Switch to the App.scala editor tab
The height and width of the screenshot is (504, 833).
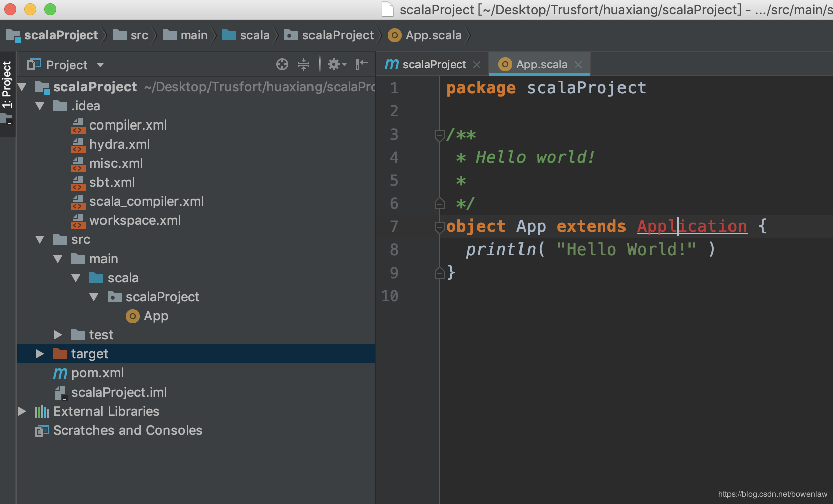[540, 64]
